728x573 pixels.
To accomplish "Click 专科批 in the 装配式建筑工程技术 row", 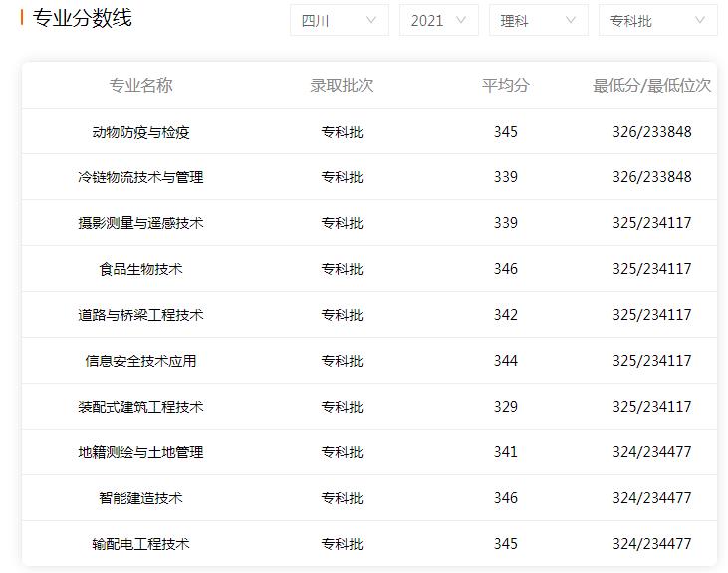I will (x=343, y=407).
